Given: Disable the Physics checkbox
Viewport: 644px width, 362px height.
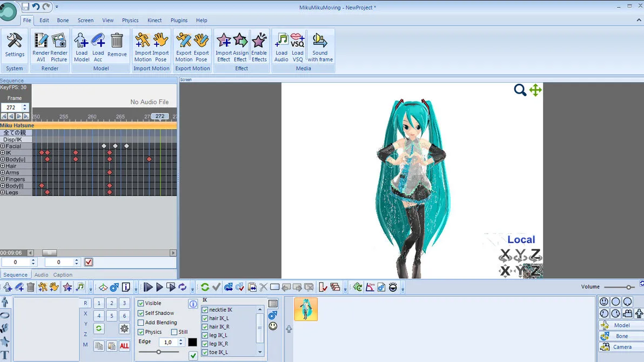Looking at the screenshot, I should point(141,332).
